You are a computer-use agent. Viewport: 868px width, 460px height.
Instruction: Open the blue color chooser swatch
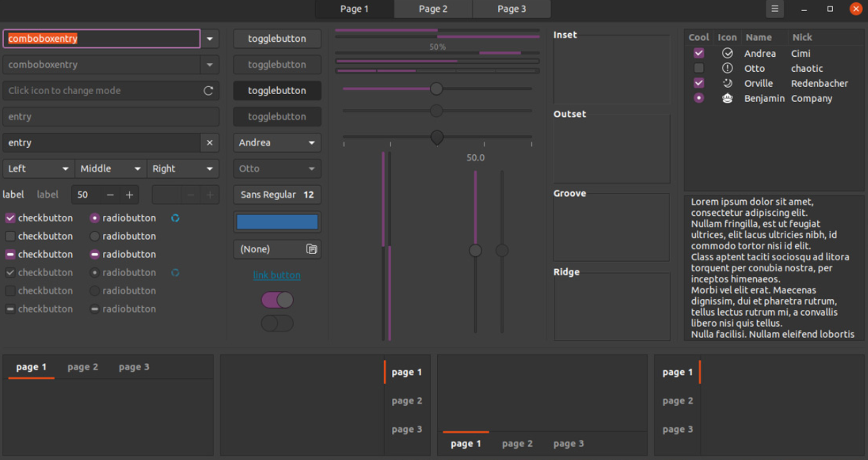tap(277, 222)
